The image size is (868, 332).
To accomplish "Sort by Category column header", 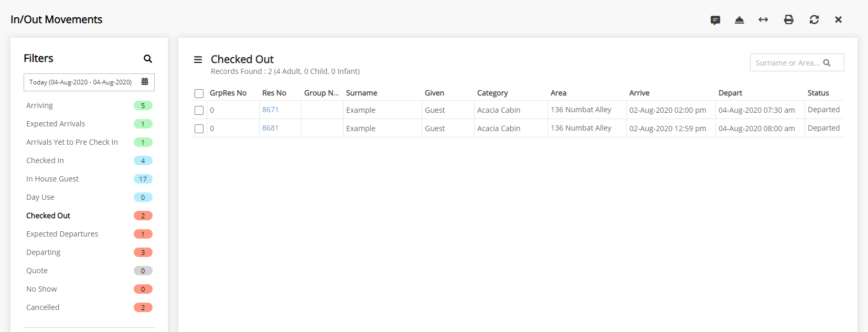I will click(x=492, y=93).
